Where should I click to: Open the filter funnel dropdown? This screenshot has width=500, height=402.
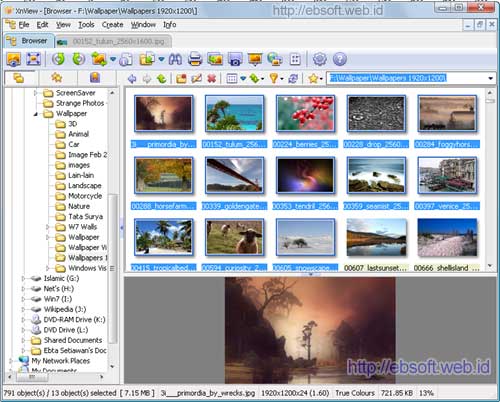click(x=276, y=79)
